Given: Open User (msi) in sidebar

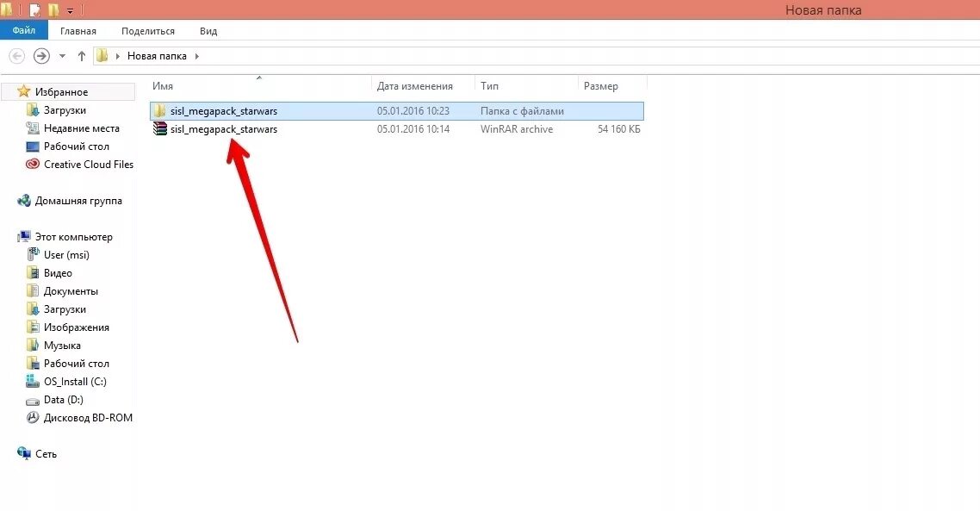Looking at the screenshot, I should coord(66,255).
